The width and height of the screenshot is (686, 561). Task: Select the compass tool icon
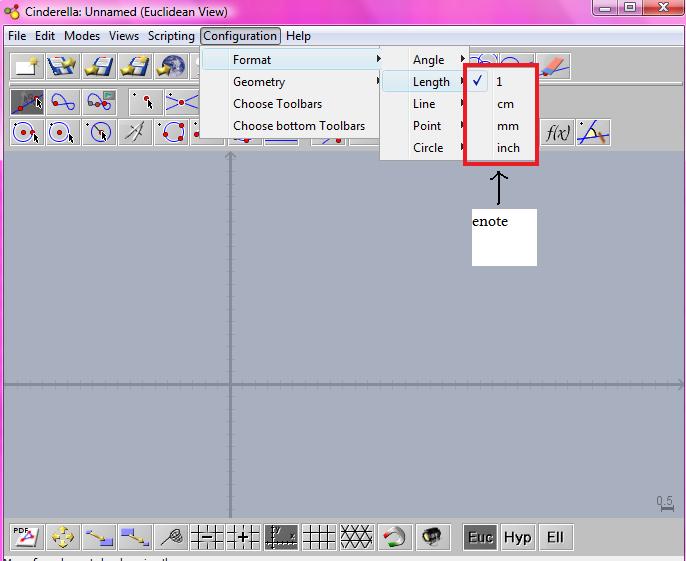[136, 132]
